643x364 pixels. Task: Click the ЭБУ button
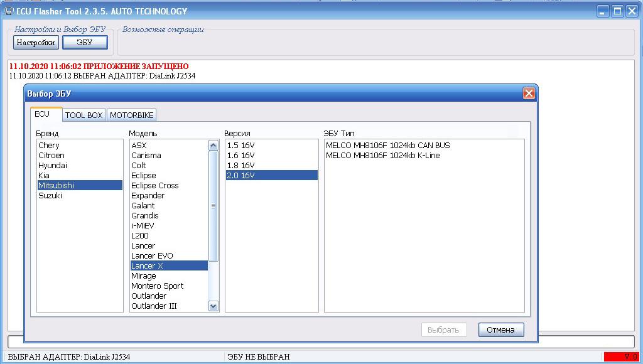coord(85,42)
